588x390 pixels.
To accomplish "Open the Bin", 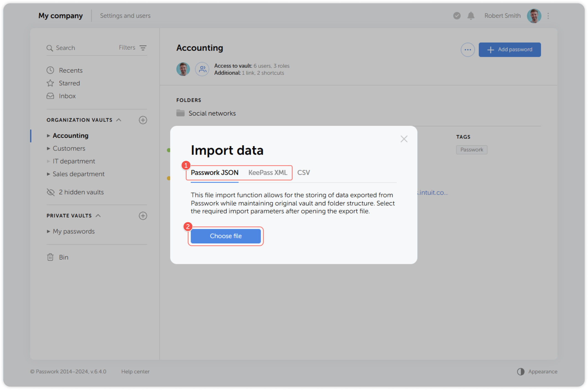I will point(64,257).
